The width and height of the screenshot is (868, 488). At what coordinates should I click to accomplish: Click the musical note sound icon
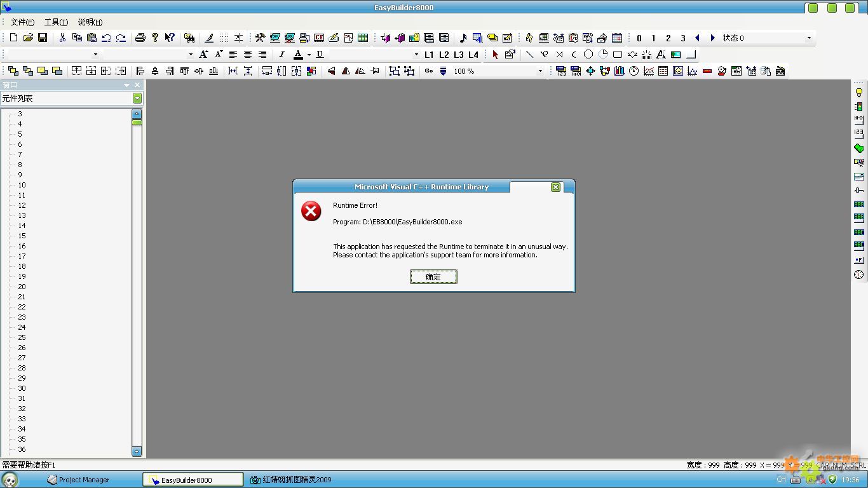point(463,38)
